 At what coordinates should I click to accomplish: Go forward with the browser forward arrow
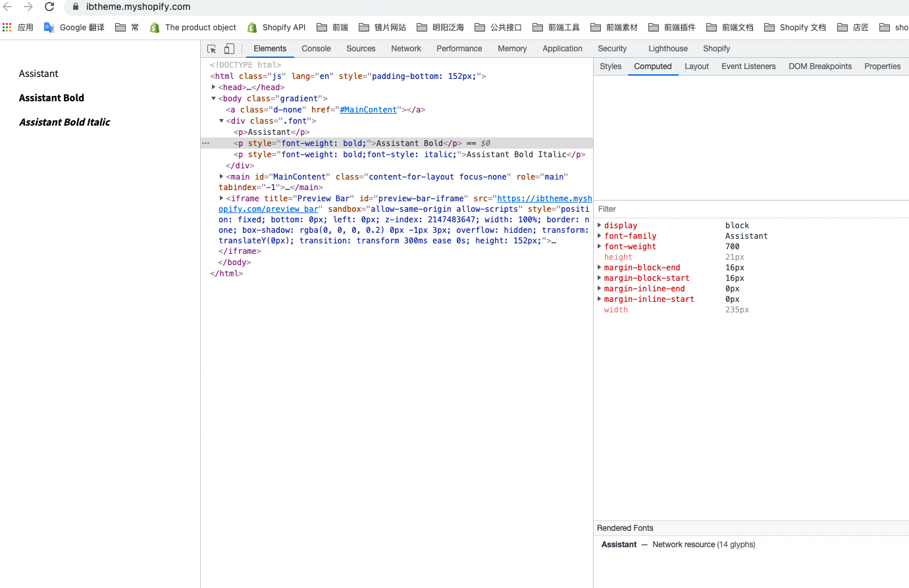coord(28,7)
